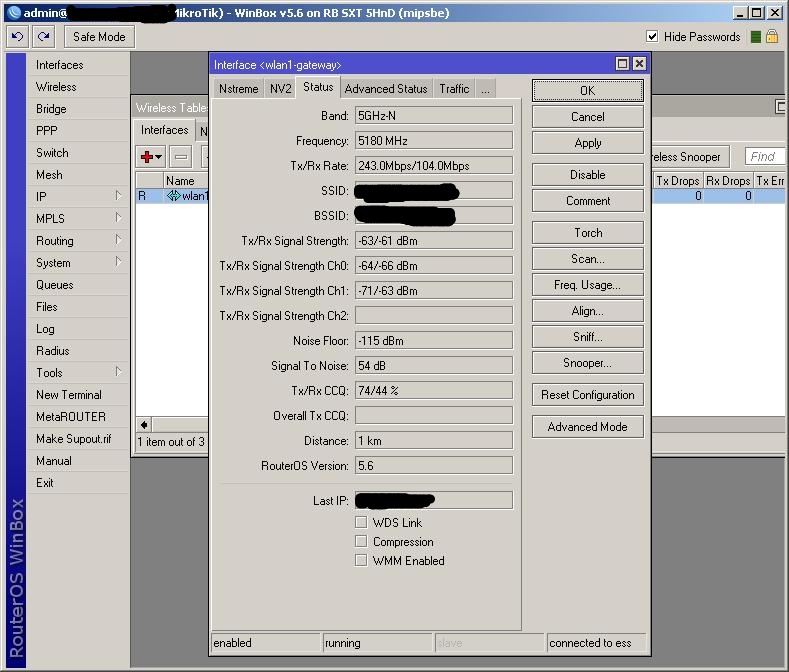
Task: Switch to Advanced Mode button
Action: coord(588,427)
